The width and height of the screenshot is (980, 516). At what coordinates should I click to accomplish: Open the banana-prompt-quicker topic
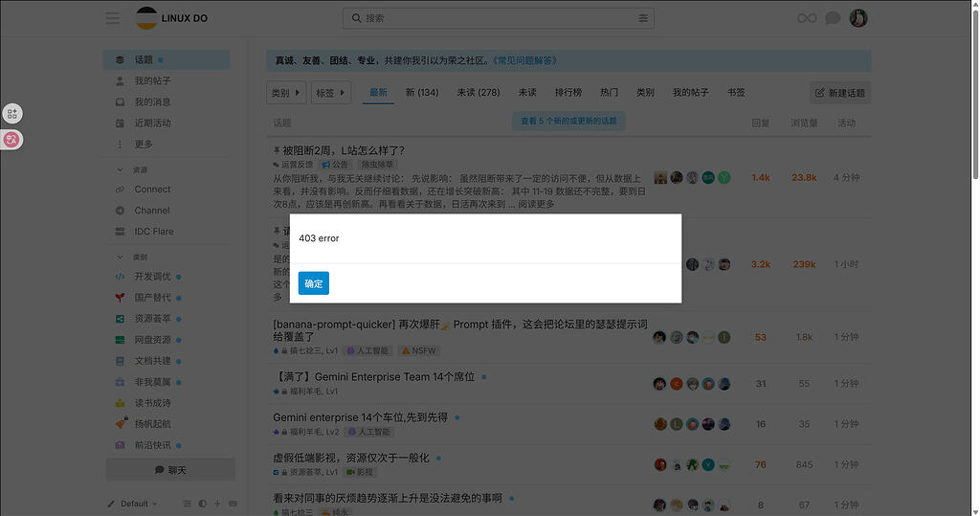click(x=460, y=330)
